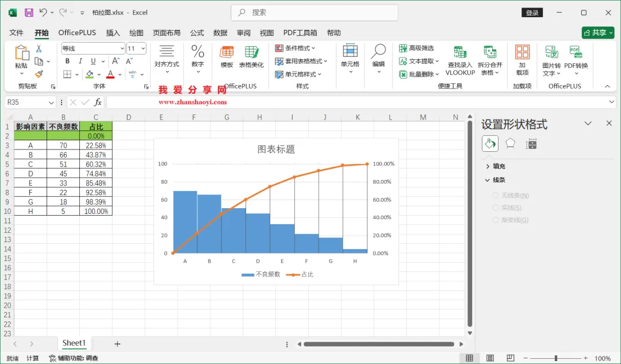Click the 共享 share button
621x364 pixels.
598,33
